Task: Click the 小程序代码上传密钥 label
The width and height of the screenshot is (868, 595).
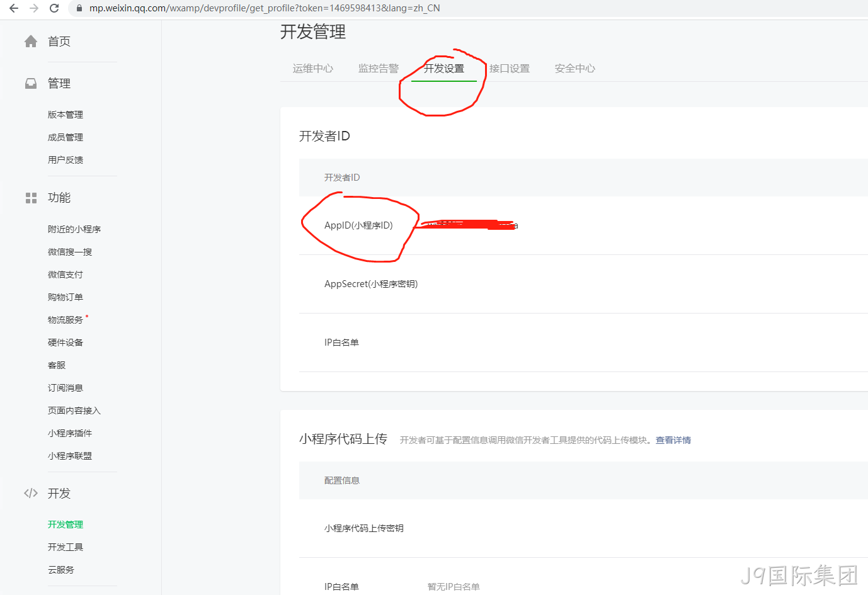Action: tap(364, 528)
